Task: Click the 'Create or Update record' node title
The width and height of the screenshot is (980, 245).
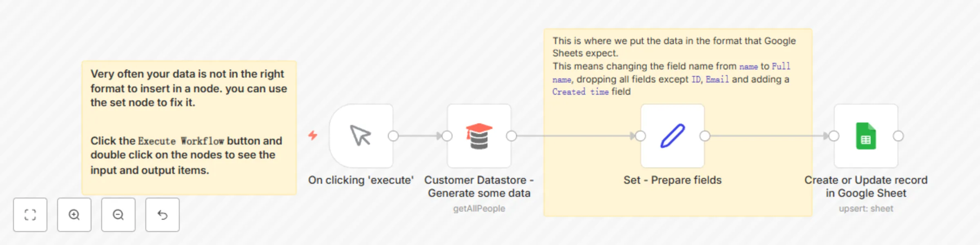Action: pyautogui.click(x=865, y=186)
